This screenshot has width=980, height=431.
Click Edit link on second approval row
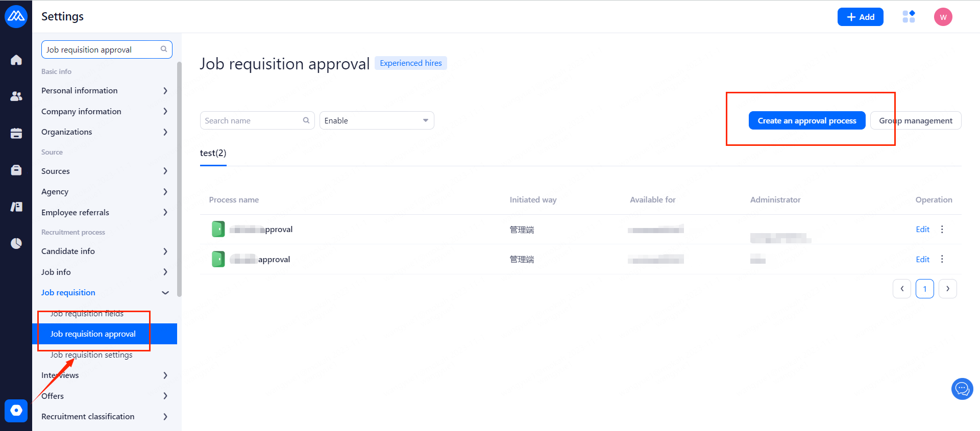coord(922,260)
